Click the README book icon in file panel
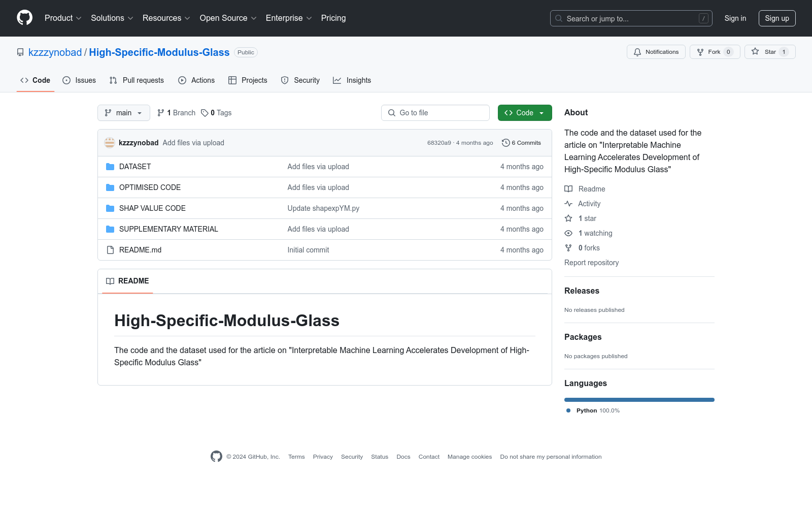 click(x=110, y=281)
